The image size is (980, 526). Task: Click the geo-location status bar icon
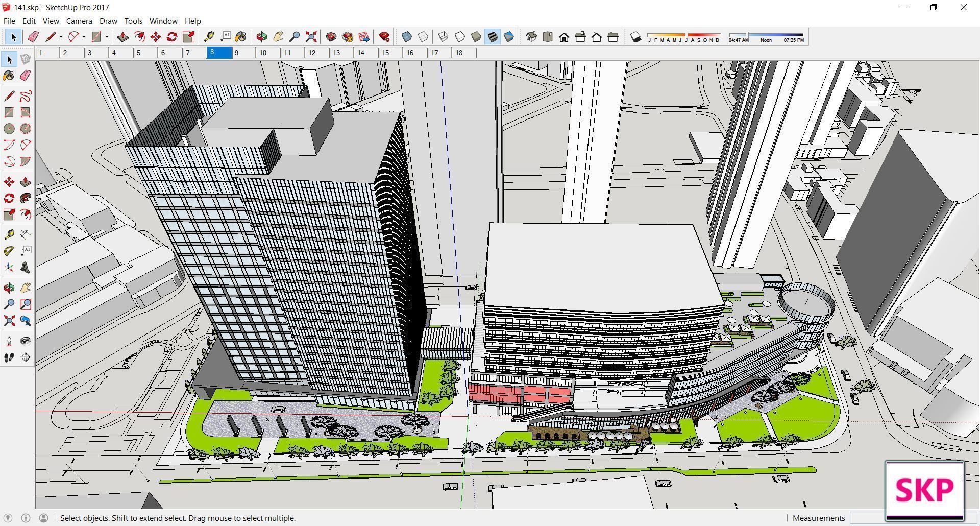pyautogui.click(x=8, y=518)
